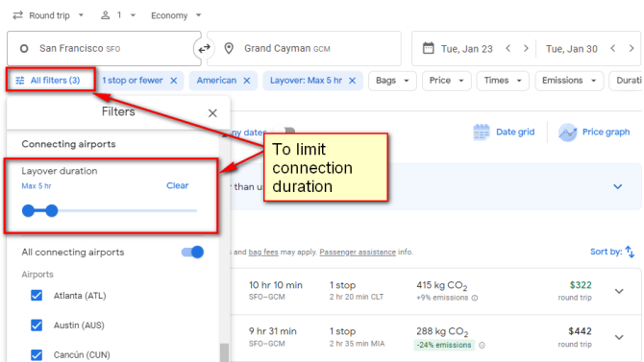644x362 pixels.
Task: Uncheck the Atlanta (ATL) airport checkbox
Action: point(37,296)
